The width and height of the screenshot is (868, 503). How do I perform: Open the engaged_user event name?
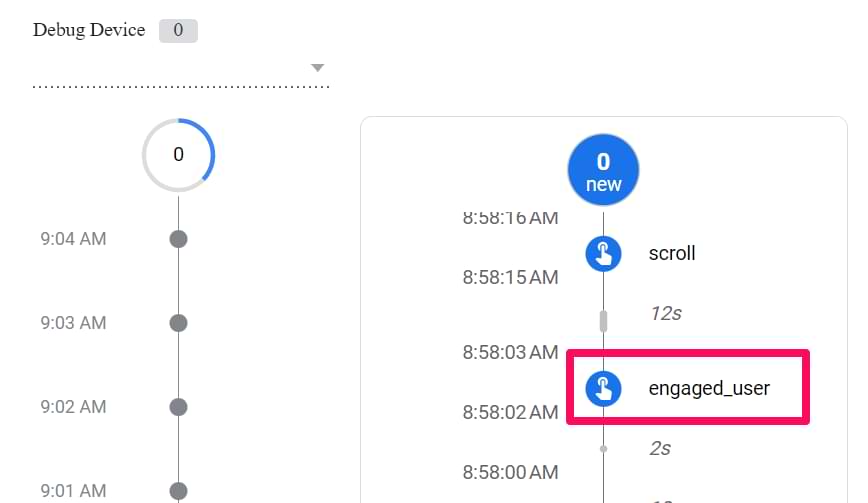(709, 389)
